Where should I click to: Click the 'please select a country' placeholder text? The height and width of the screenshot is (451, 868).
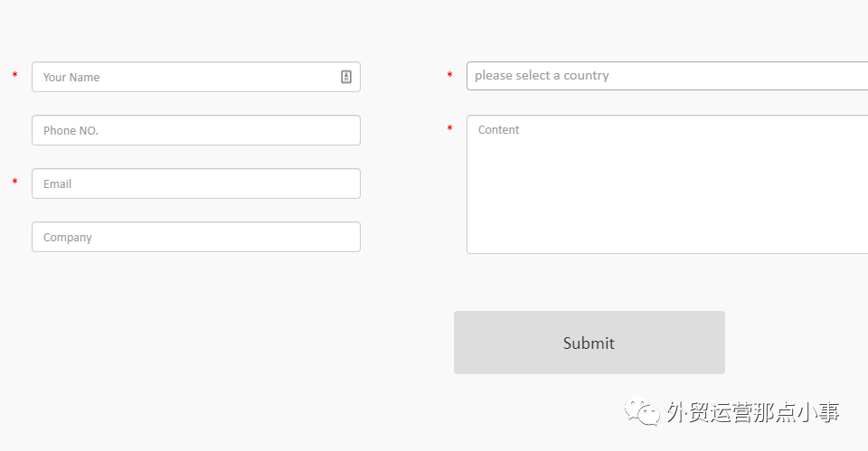pyautogui.click(x=542, y=76)
